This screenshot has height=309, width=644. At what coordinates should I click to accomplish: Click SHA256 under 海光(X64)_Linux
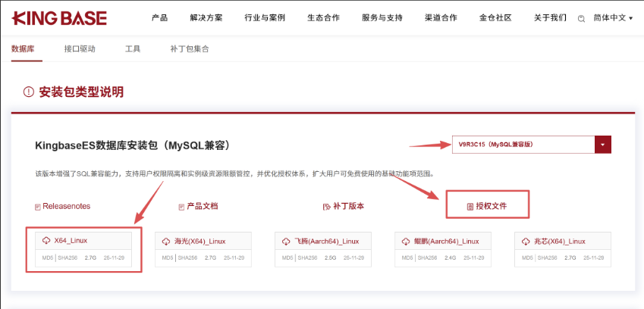[187, 258]
